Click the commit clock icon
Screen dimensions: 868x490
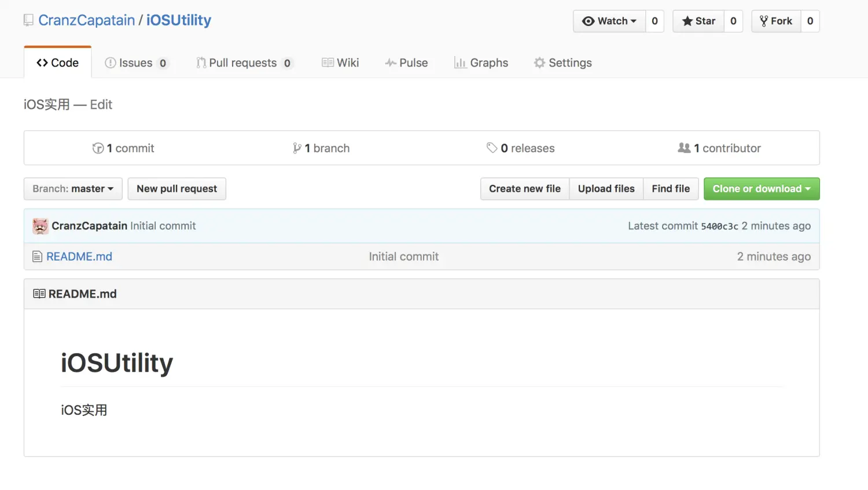tap(98, 148)
